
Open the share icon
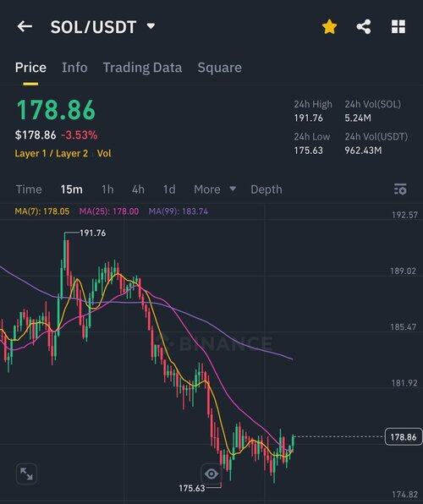tap(364, 27)
